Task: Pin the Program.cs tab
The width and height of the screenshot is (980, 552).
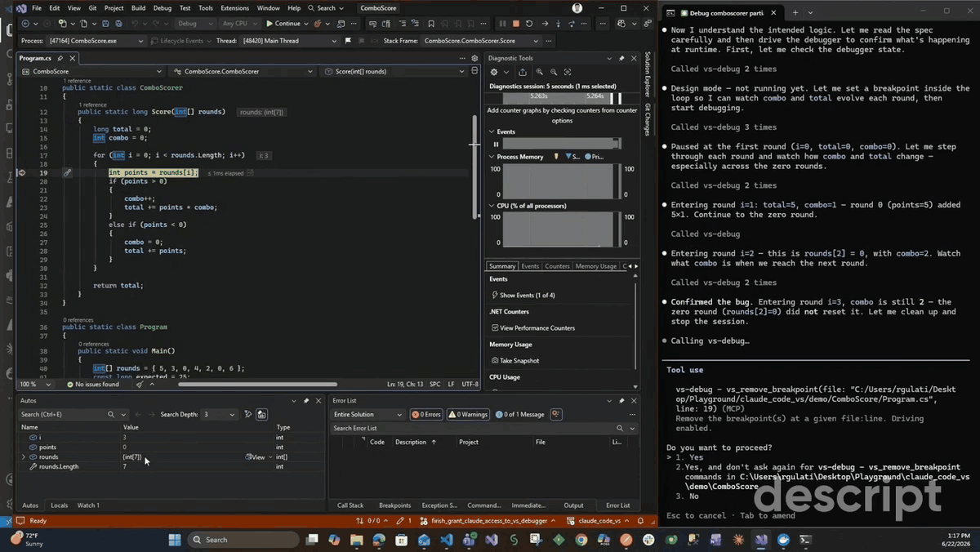Action: pyautogui.click(x=62, y=58)
